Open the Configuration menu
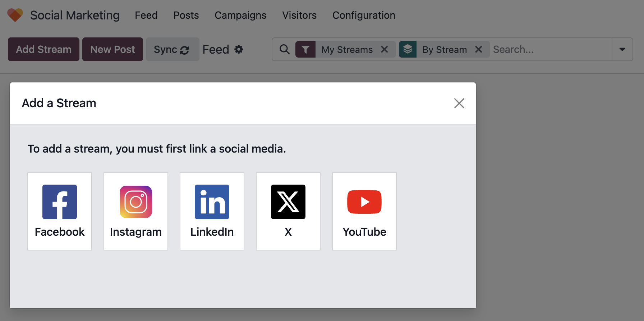The image size is (644, 321). [x=364, y=15]
